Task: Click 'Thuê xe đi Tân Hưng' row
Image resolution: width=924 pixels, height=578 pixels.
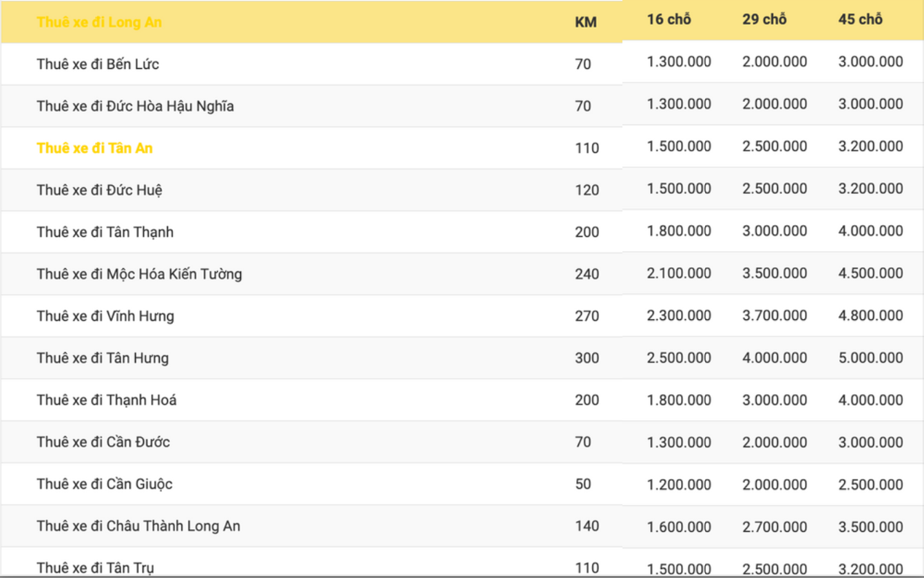Action: pyautogui.click(x=103, y=358)
